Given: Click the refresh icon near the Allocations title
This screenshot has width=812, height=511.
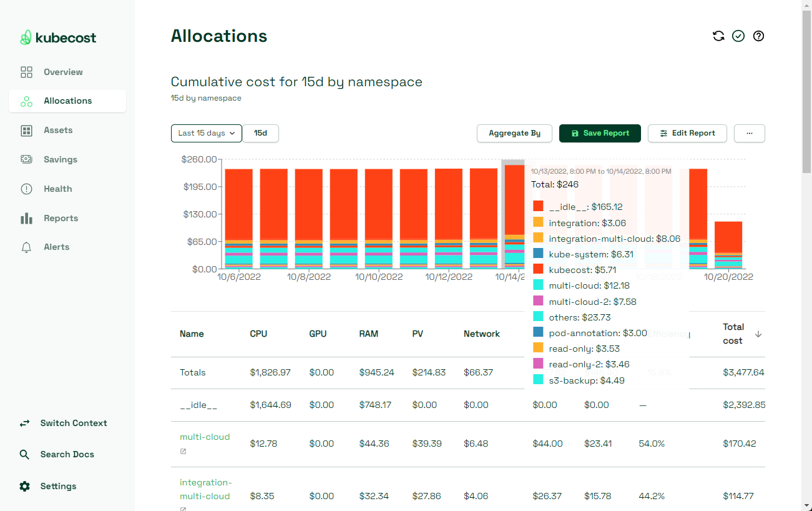Looking at the screenshot, I should [x=718, y=36].
